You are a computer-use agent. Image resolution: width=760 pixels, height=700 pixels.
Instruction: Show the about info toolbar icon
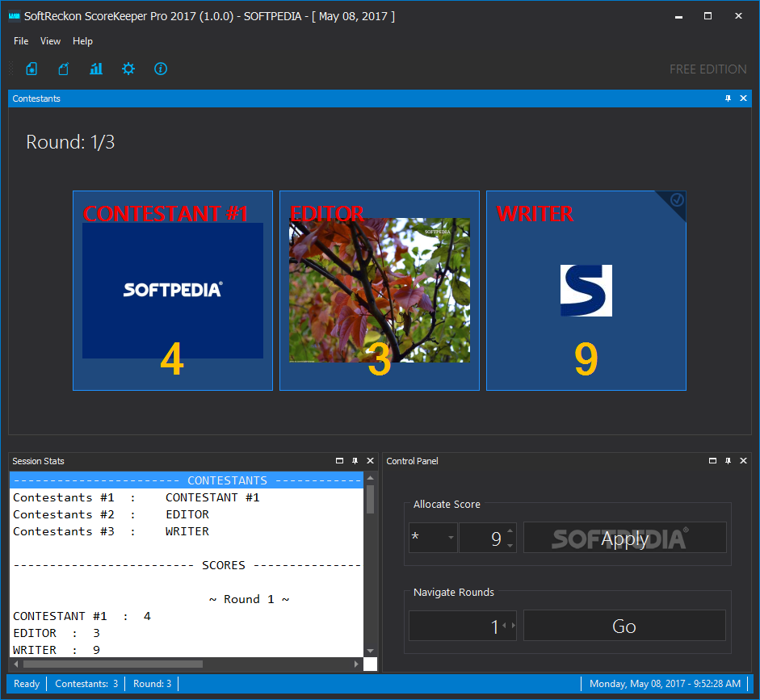(161, 69)
